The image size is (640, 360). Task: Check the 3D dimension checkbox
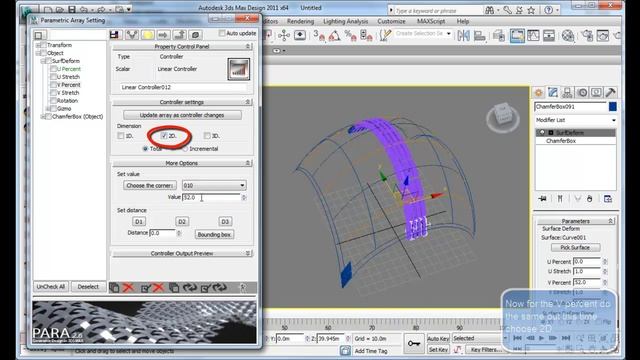tap(207, 136)
